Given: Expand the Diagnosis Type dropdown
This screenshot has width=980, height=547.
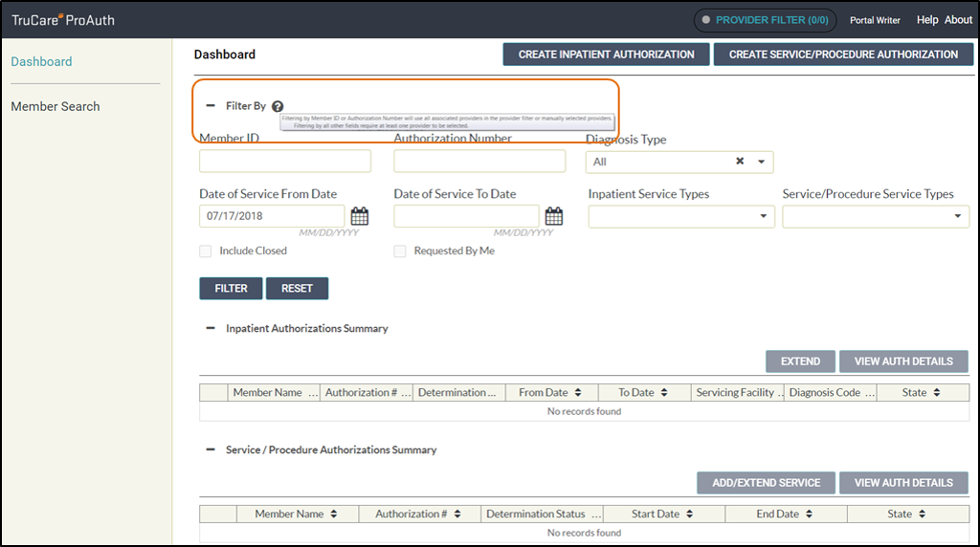Looking at the screenshot, I should tap(762, 162).
